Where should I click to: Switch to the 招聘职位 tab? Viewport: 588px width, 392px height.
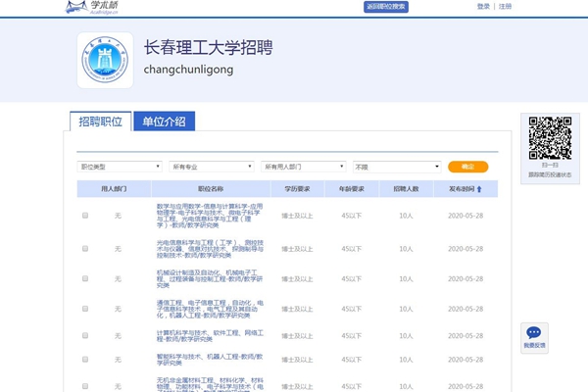(100, 122)
